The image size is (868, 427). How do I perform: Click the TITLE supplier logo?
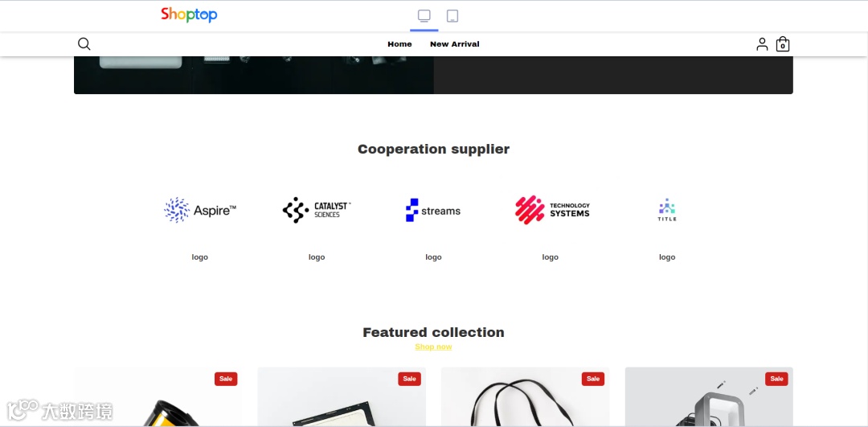pos(667,210)
